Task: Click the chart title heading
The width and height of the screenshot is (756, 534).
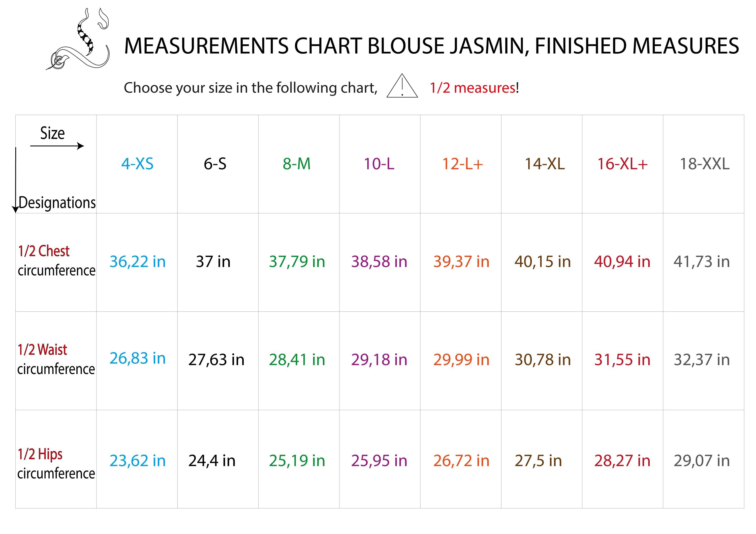Action: click(431, 46)
